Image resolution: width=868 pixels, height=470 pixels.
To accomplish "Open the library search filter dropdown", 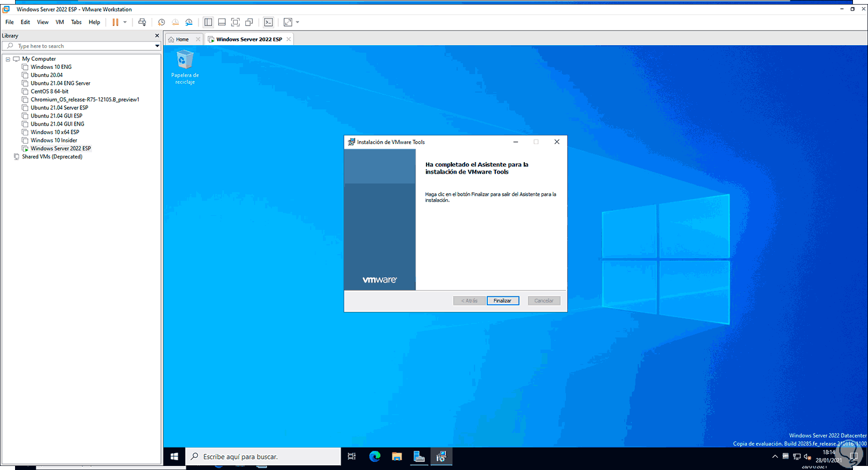I will [x=157, y=46].
